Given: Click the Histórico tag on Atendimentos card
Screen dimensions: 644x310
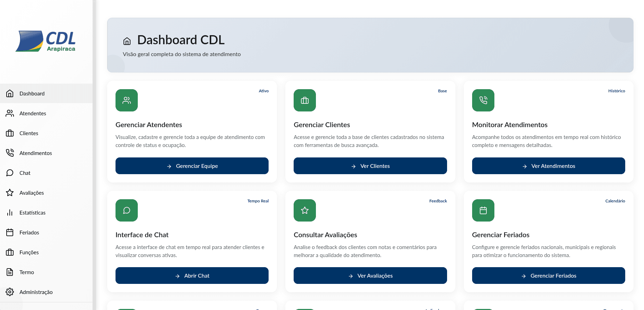Looking at the screenshot, I should 617,91.
